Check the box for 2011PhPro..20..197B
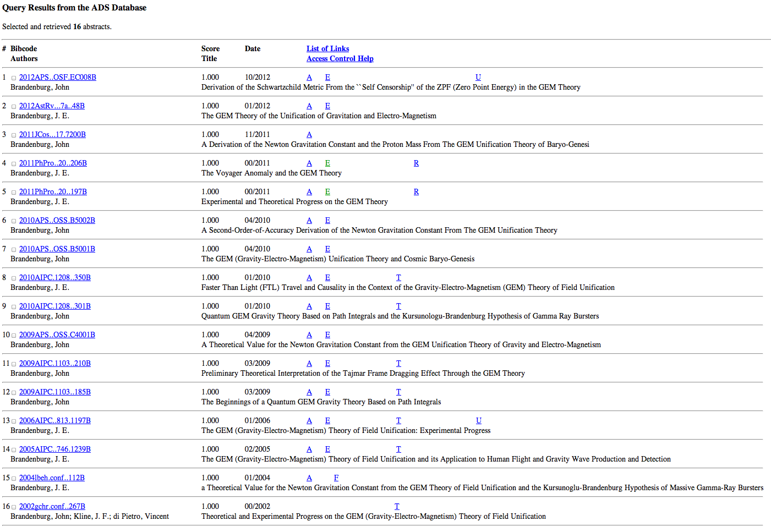771x532 pixels. tap(14, 193)
